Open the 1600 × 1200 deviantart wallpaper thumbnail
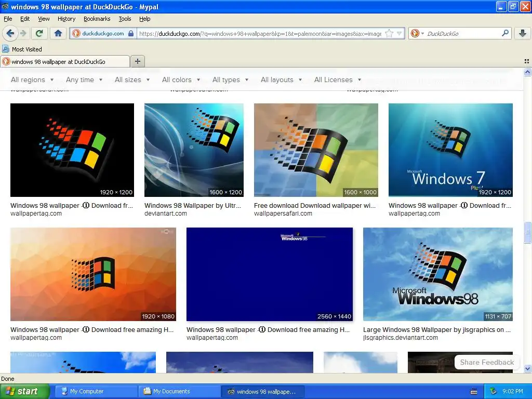Viewport: 532px width, 399px height. [x=194, y=150]
